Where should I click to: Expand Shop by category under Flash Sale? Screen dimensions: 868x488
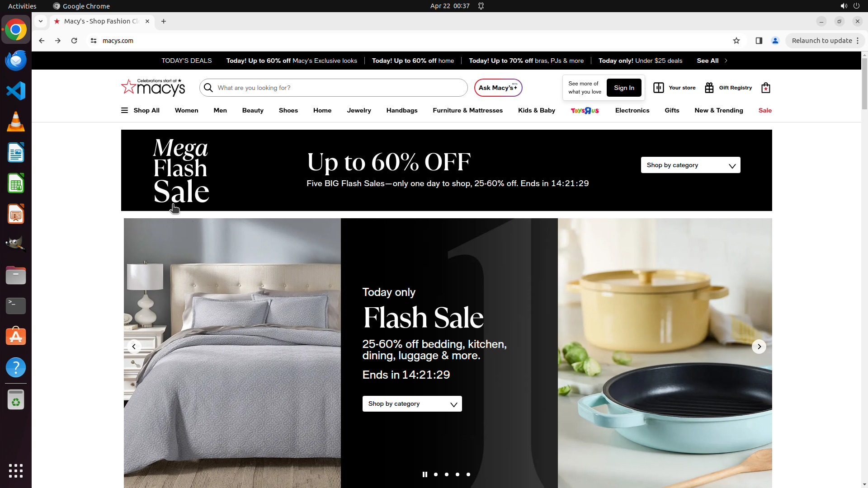pos(412,404)
